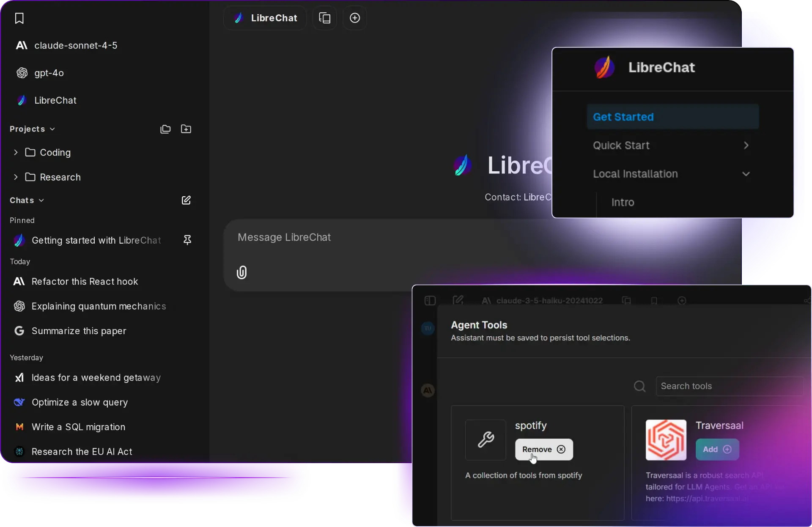
Task: Open the Intro page under Local Installation
Action: point(623,202)
